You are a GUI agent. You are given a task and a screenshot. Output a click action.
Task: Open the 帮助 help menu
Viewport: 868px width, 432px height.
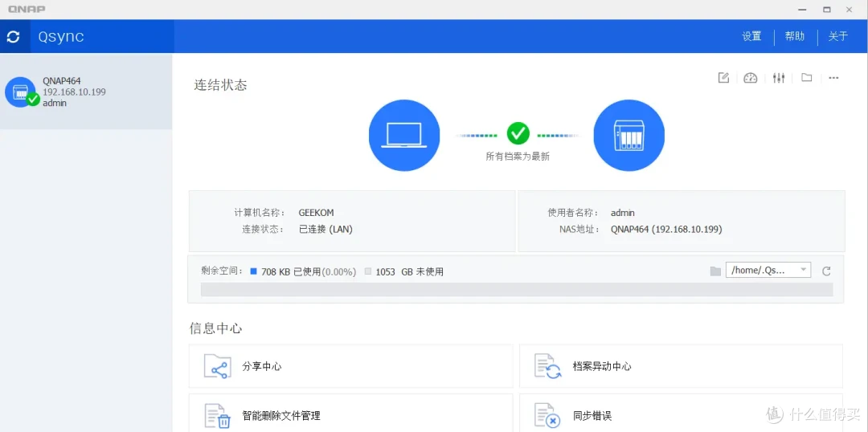795,36
